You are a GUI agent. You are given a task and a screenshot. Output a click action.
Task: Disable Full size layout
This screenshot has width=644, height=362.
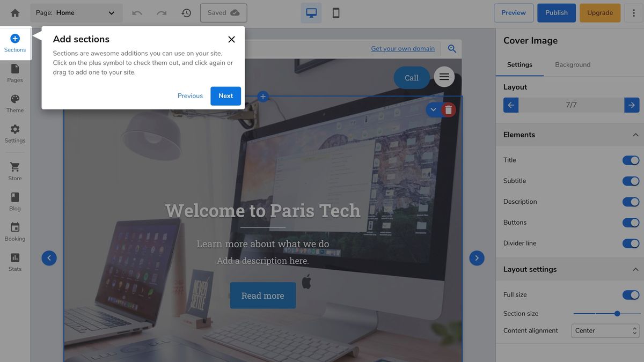(631, 294)
